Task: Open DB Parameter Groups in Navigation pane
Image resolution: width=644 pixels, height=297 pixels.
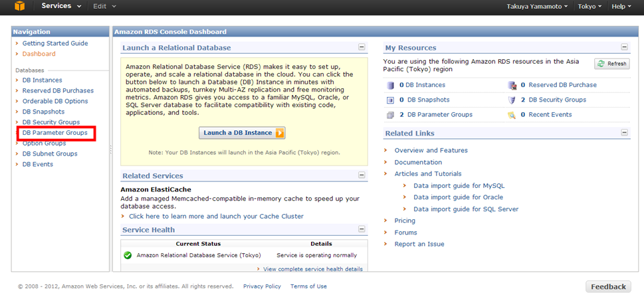Action: 55,133
